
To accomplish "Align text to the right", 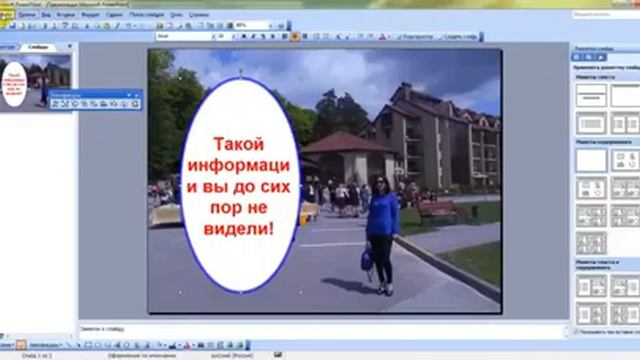I will coord(304,36).
